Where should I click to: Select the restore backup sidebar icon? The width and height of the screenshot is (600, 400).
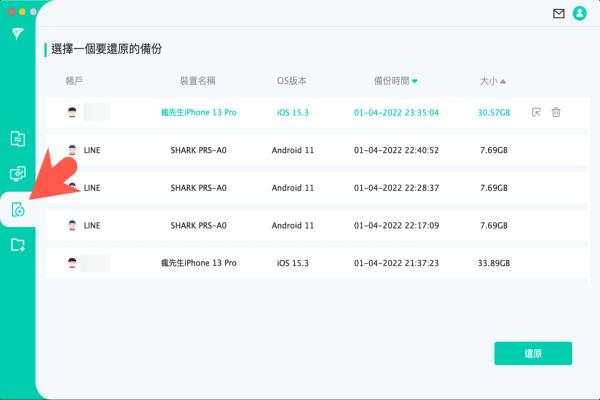[17, 209]
